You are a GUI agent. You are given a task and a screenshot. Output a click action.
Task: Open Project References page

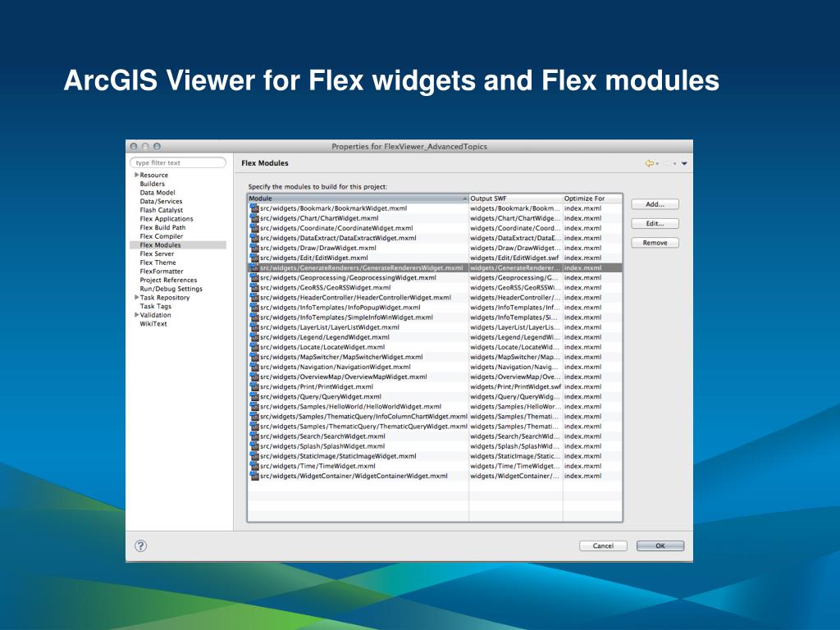168,281
